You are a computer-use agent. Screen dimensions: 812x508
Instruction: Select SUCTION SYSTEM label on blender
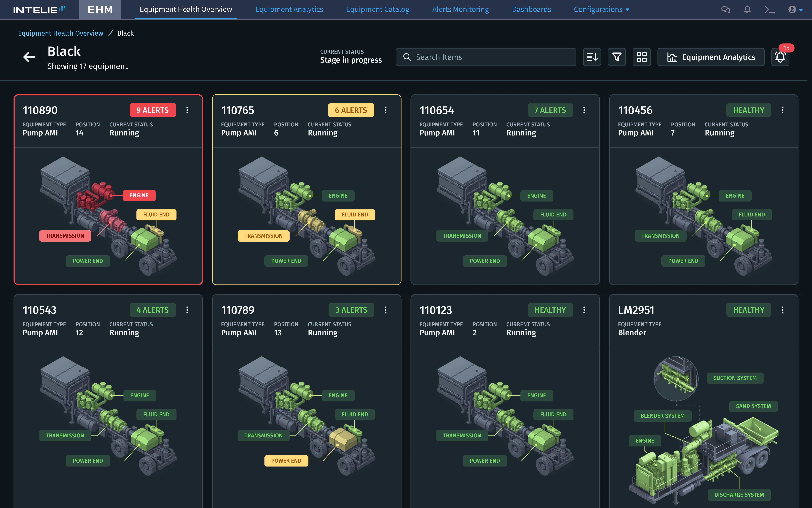(x=735, y=378)
